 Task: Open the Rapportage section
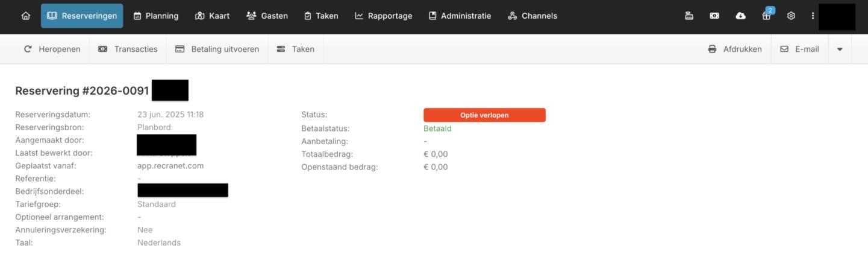(384, 16)
